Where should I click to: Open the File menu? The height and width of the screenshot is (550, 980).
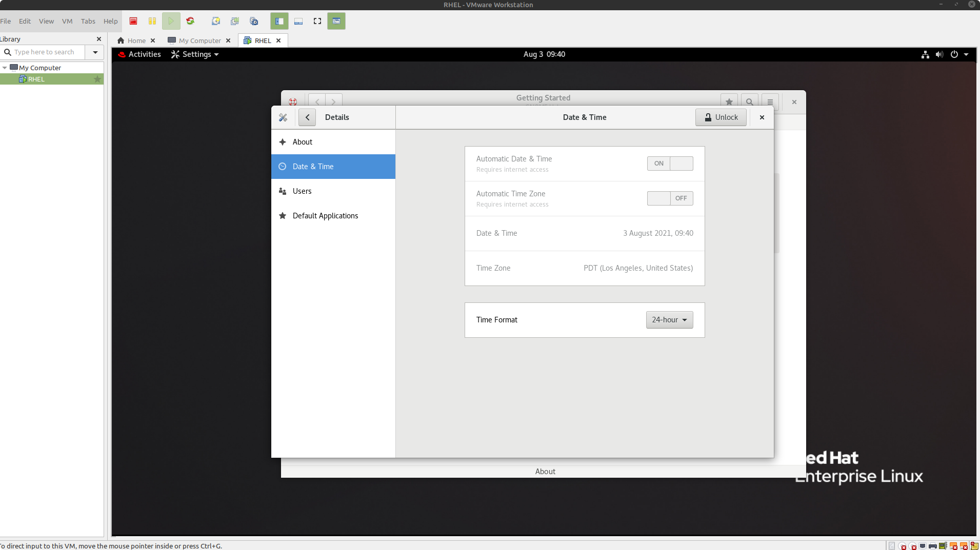coord(6,21)
